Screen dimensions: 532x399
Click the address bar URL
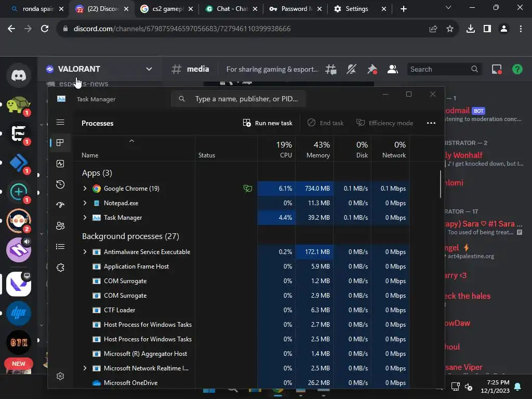coord(182,29)
